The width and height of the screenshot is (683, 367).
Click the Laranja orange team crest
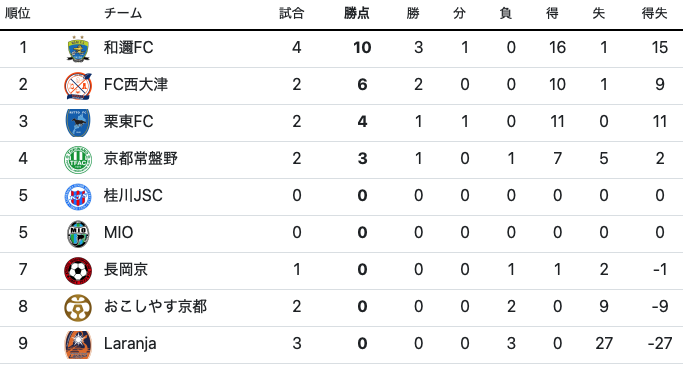78,345
